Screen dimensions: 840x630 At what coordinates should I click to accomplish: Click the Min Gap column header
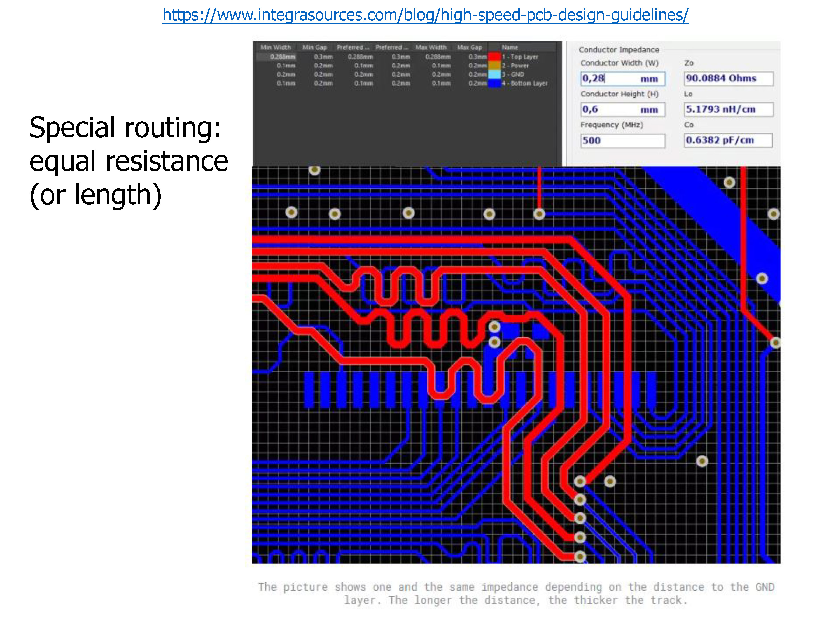(x=314, y=47)
